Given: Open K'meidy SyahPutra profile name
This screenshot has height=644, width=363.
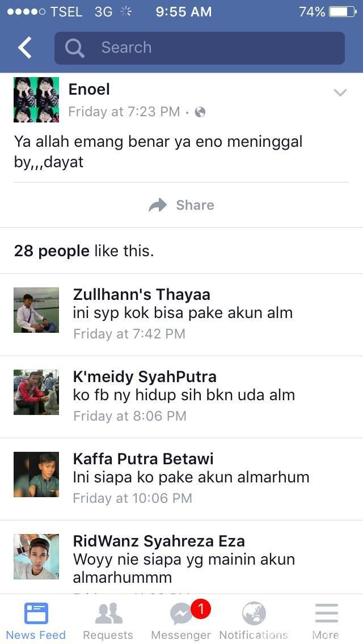Looking at the screenshot, I should point(145,376).
